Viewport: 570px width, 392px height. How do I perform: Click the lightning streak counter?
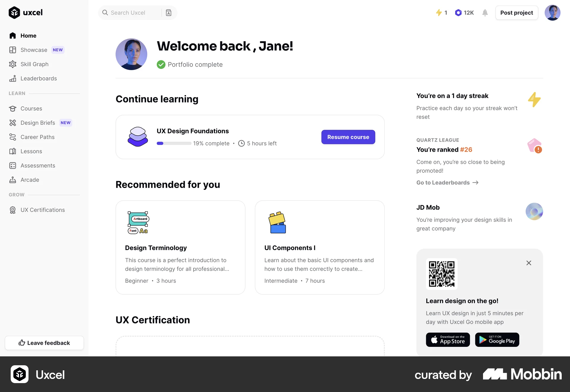tap(441, 13)
